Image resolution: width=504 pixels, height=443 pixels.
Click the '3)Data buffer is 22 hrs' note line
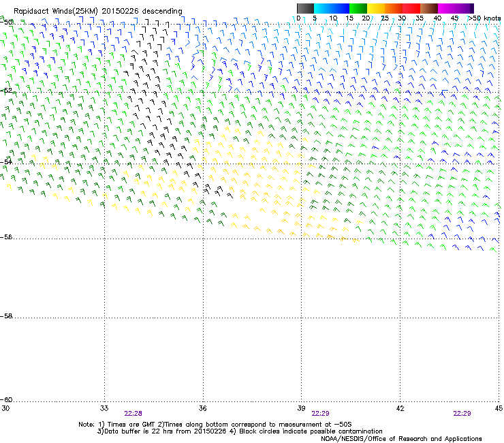pyautogui.click(x=240, y=431)
